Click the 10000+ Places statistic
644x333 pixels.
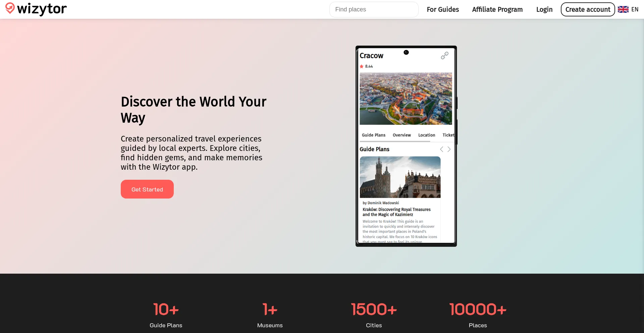478,315
